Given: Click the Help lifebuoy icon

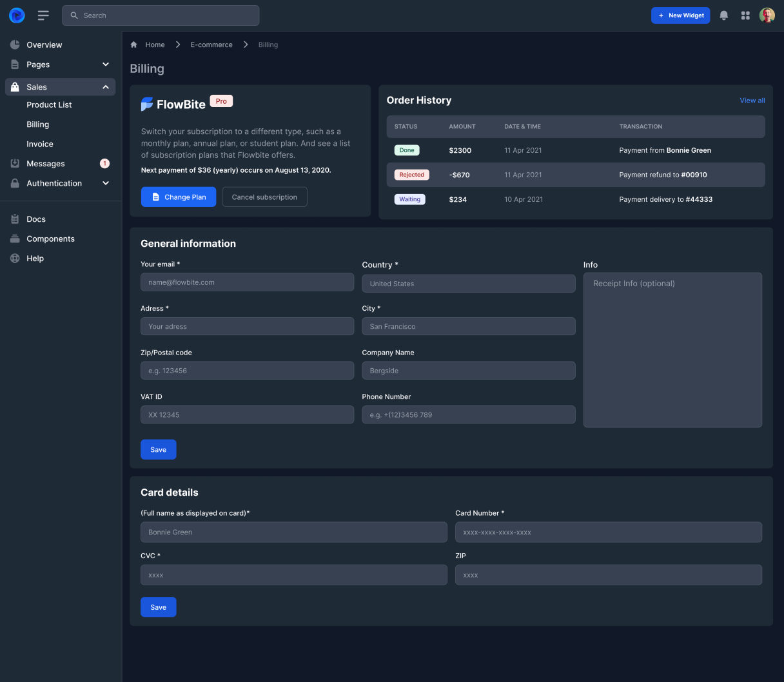Looking at the screenshot, I should coord(15,258).
